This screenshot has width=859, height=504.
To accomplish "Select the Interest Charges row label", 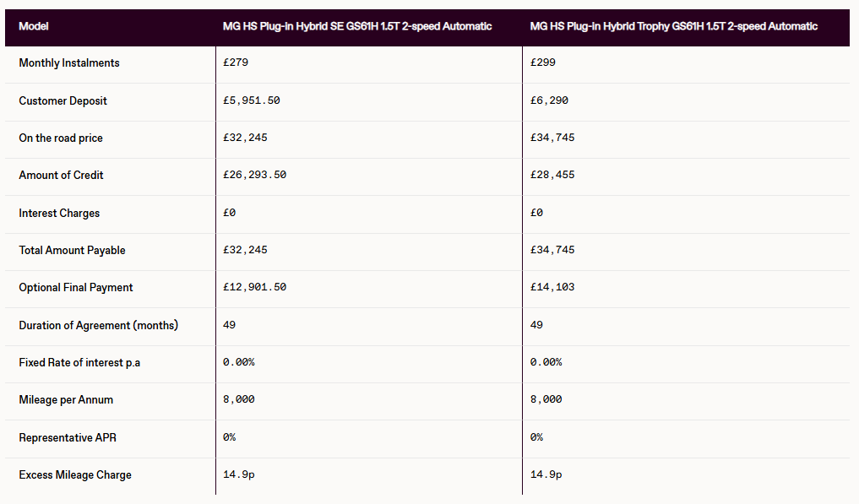I will coord(59,213).
